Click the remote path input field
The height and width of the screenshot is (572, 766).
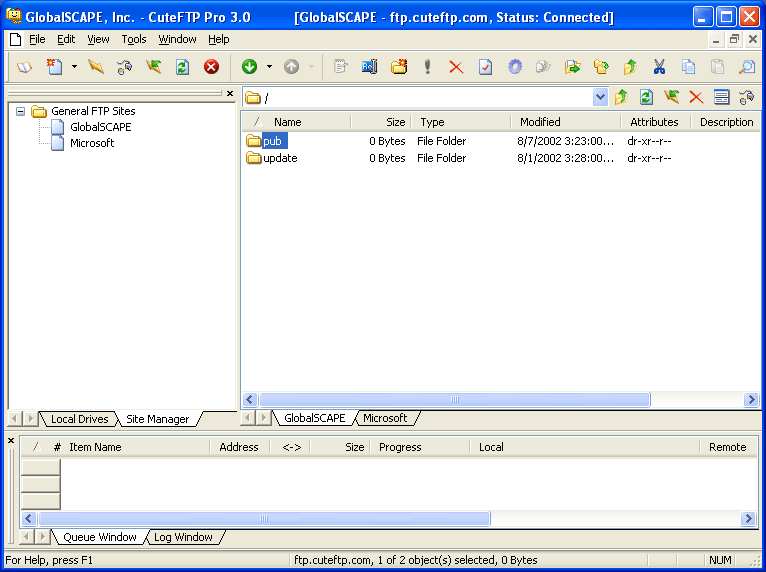(425, 97)
